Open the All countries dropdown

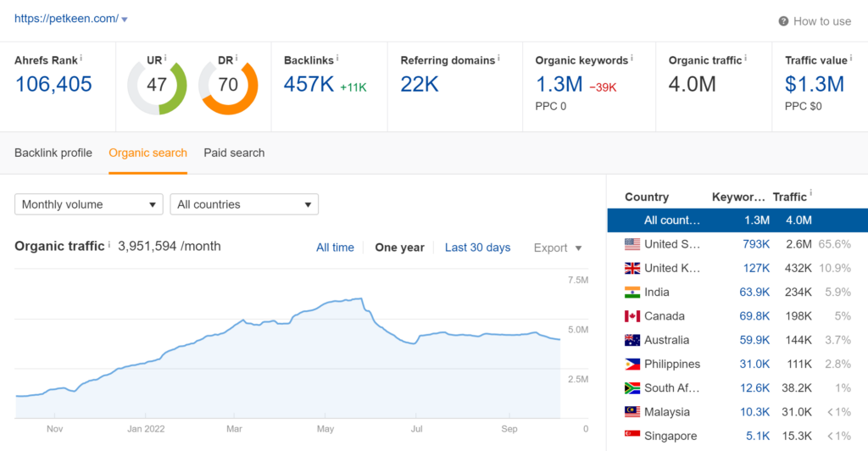pos(244,204)
